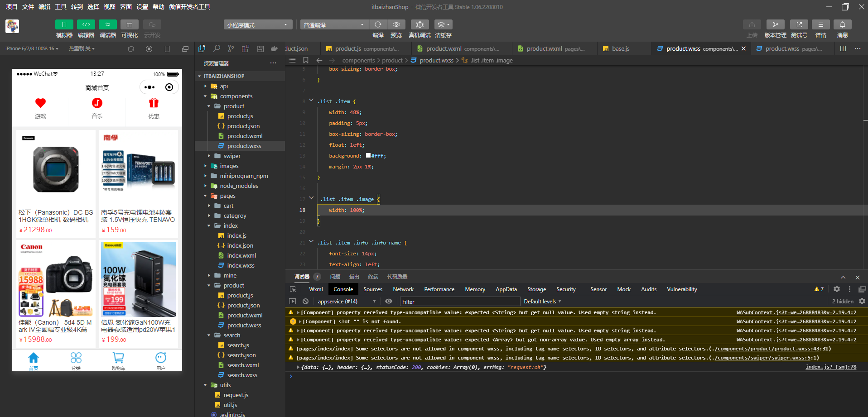Open the hot reload (热重载) dropdown
868x417 pixels.
(82, 48)
